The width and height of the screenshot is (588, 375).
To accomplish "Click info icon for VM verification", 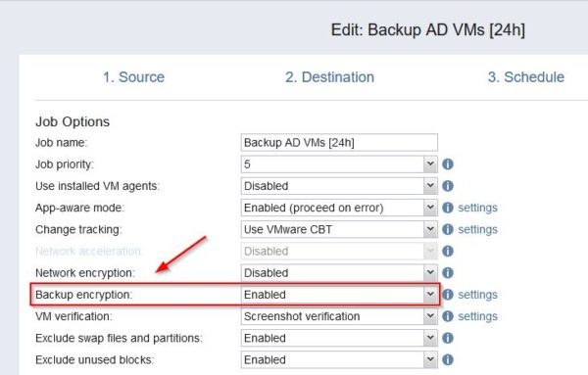I will click(448, 316).
